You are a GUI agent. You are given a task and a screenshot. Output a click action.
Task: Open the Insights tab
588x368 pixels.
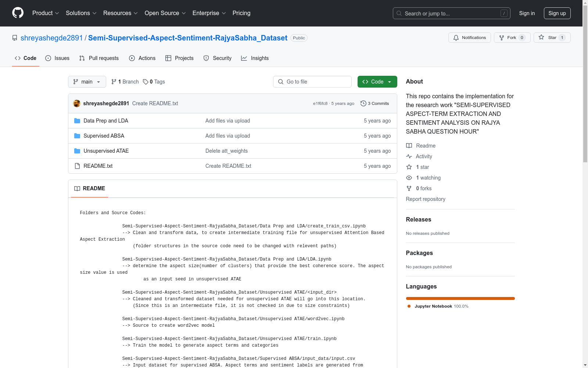[255, 58]
